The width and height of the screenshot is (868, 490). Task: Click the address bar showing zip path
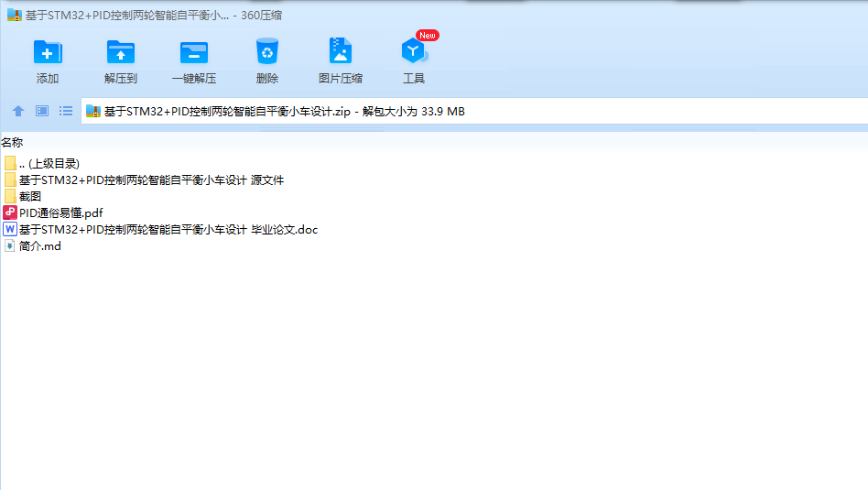[474, 112]
